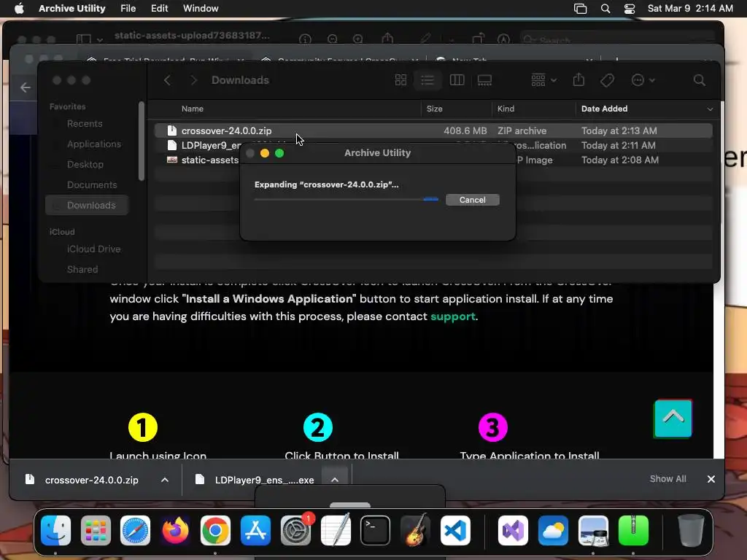Screen dimensions: 747x560
Task: Open the Finder group-by dropdown
Action: click(x=543, y=80)
